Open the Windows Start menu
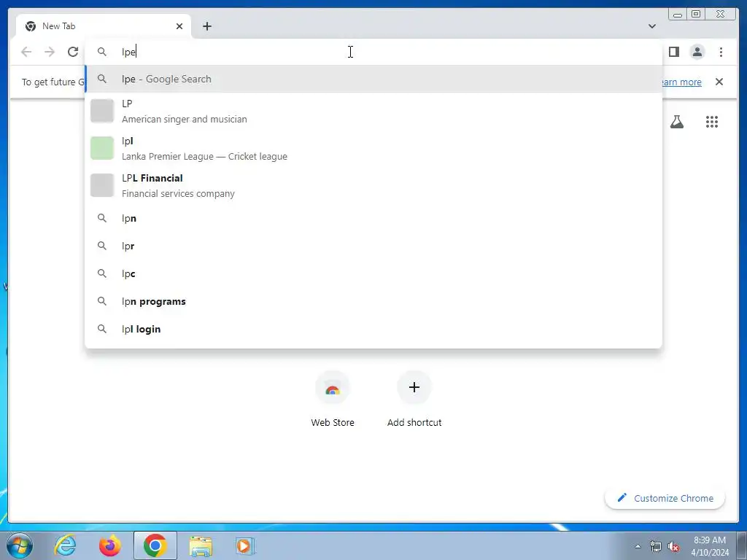 point(20,545)
